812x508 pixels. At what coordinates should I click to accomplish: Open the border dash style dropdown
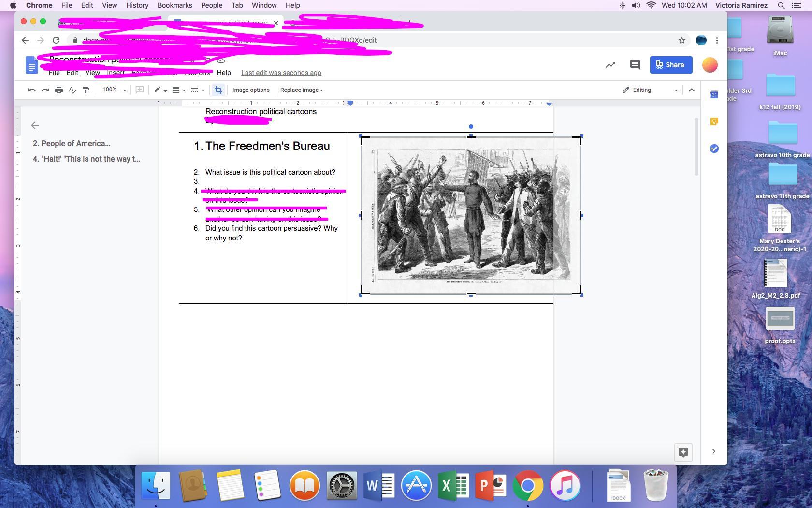coord(198,90)
